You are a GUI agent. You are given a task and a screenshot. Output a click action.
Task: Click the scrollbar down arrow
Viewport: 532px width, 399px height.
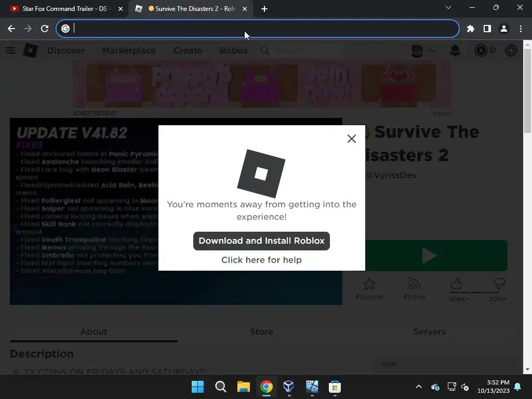(527, 369)
